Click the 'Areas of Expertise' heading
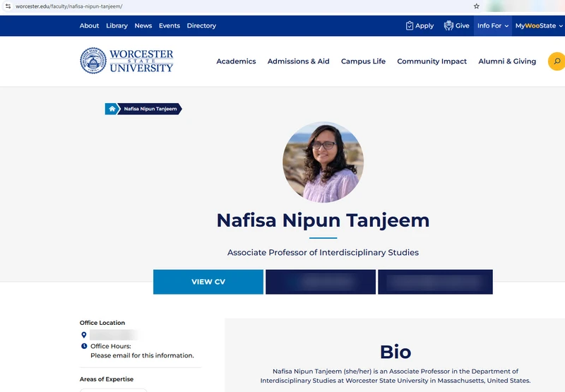 [x=107, y=379]
